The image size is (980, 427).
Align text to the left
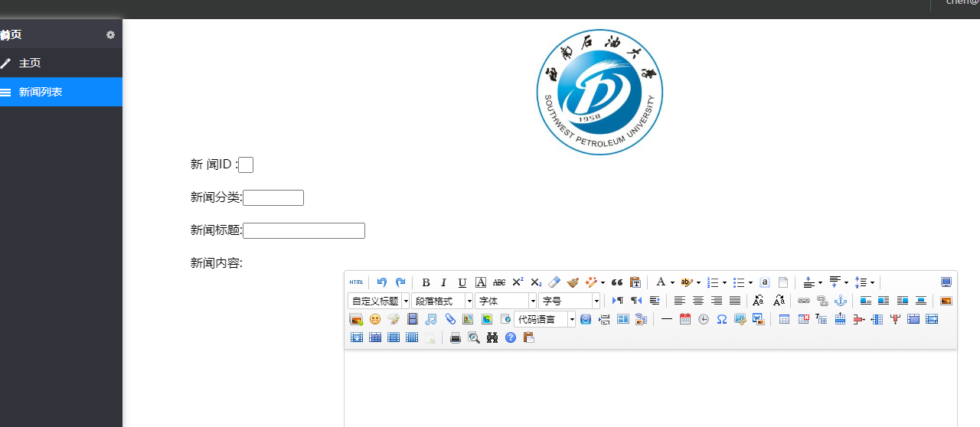click(680, 301)
